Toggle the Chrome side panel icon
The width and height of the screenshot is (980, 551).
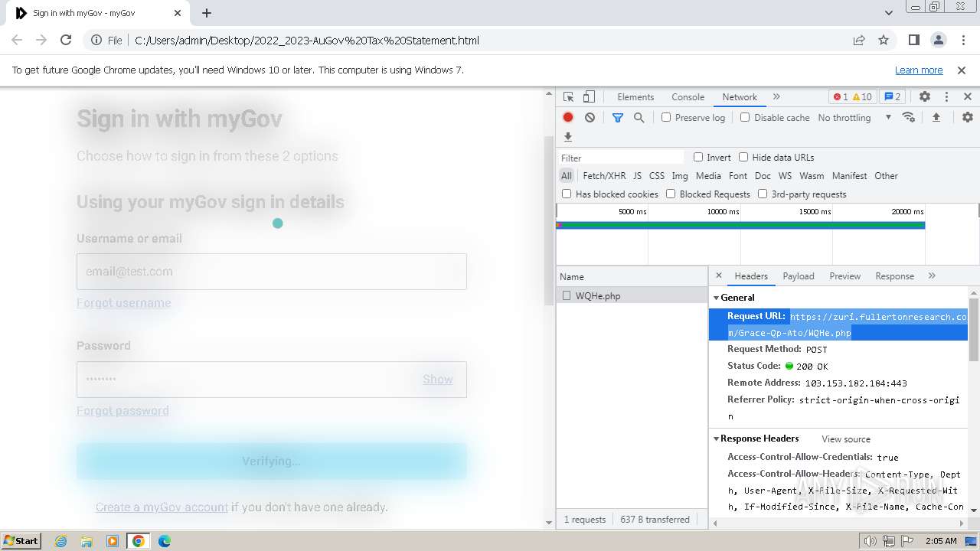pyautogui.click(x=913, y=40)
